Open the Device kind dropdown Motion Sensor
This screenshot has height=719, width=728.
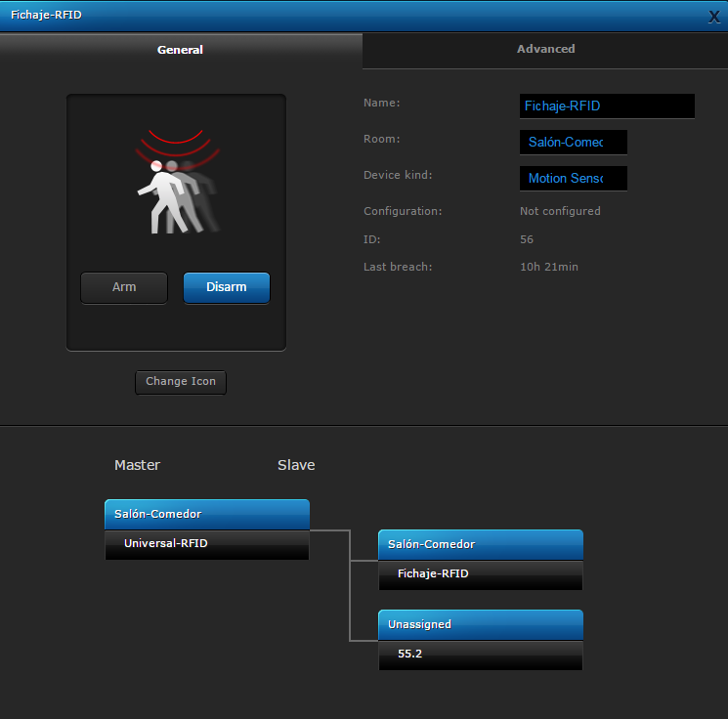573,178
